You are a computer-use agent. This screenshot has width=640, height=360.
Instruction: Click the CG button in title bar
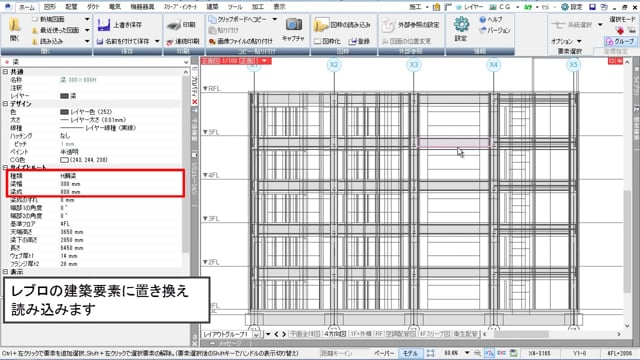(x=500, y=7)
